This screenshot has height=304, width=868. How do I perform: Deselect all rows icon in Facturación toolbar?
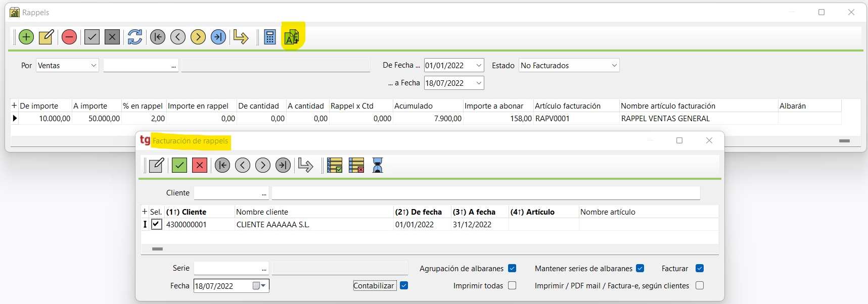coord(356,165)
